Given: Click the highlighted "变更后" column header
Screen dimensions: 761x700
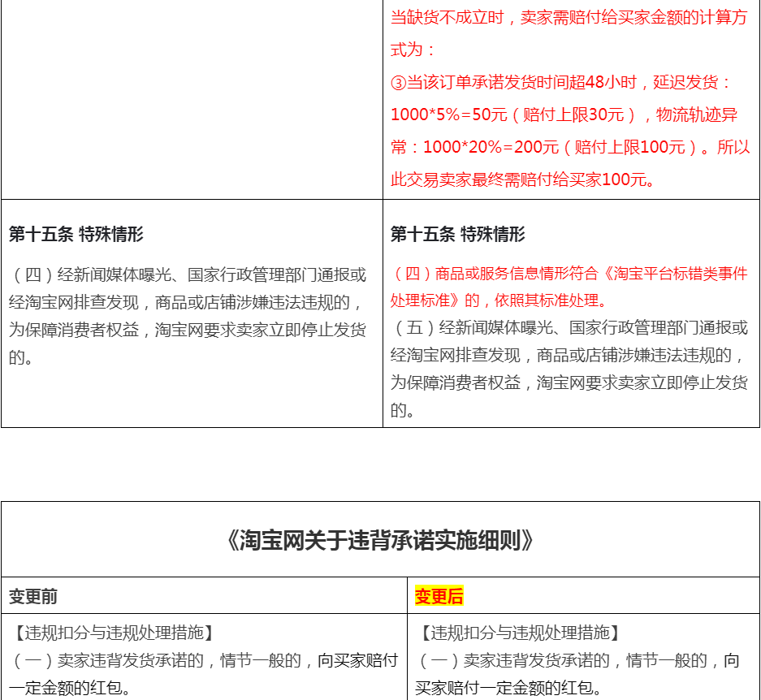Looking at the screenshot, I should [x=439, y=596].
